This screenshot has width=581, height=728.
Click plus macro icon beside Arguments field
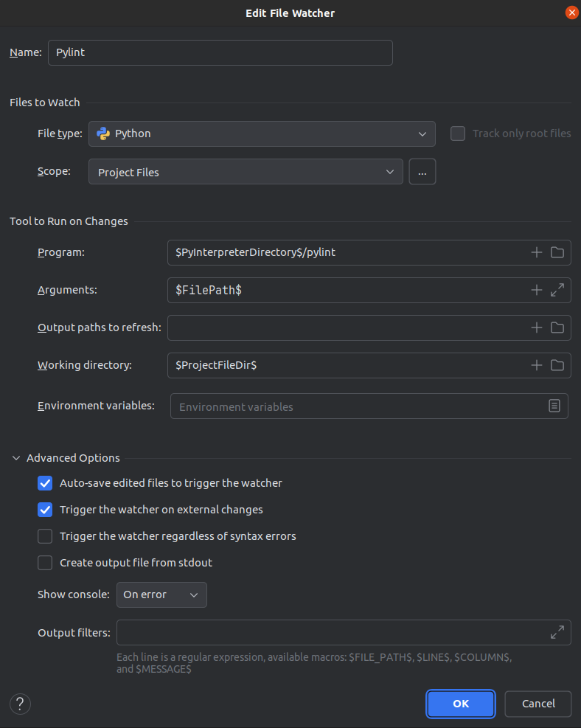tap(536, 290)
